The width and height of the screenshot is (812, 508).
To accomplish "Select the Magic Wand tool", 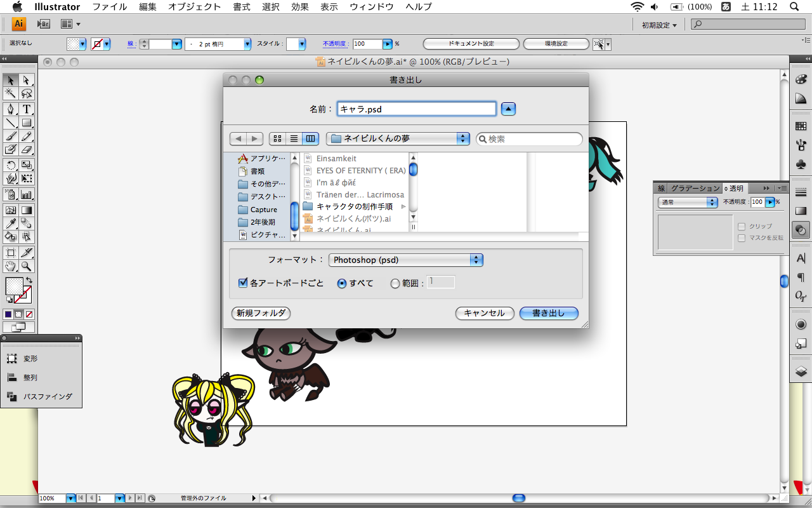I will [11, 94].
